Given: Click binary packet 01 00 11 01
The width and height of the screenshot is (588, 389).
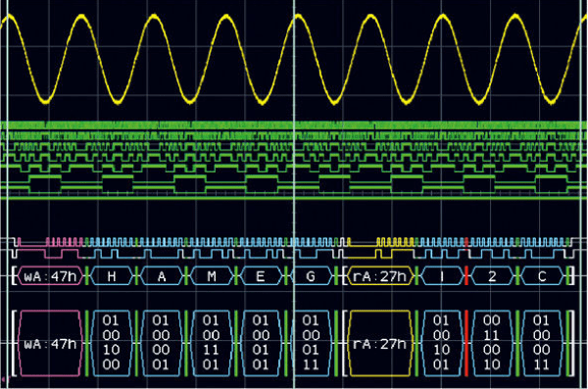Looking at the screenshot, I should pos(211,343).
